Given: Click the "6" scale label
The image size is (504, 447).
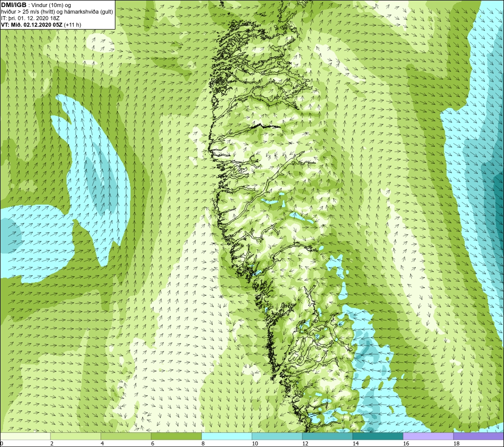Looking at the screenshot, I should pyautogui.click(x=152, y=444).
